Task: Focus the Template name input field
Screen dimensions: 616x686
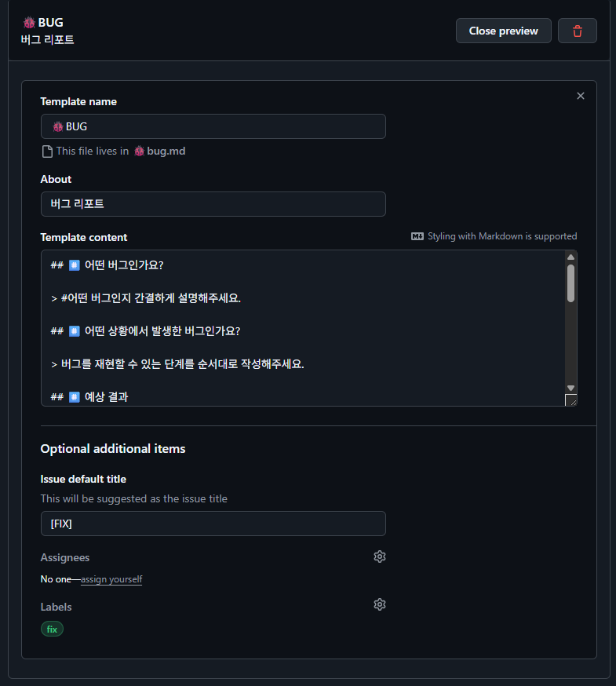Action: pos(213,126)
